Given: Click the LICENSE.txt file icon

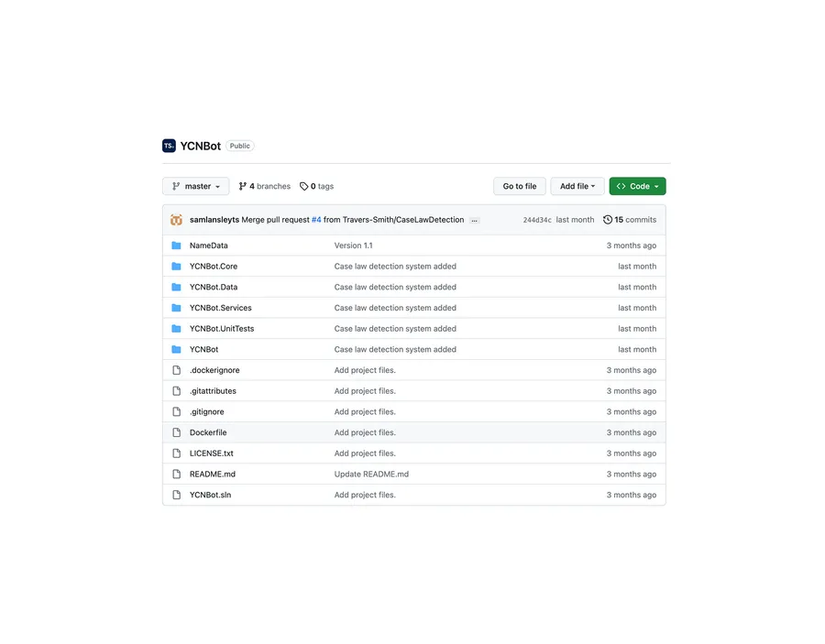Looking at the screenshot, I should click(176, 453).
